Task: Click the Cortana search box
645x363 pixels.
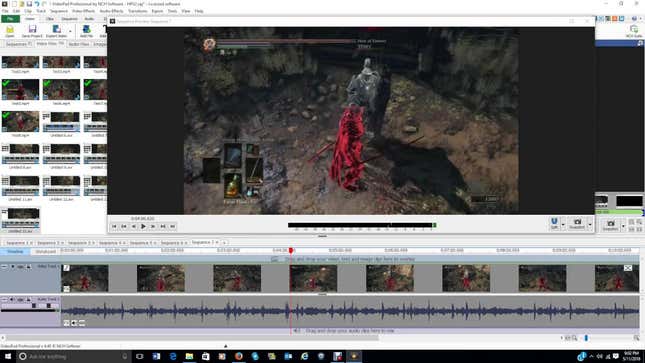Action: (x=74, y=356)
